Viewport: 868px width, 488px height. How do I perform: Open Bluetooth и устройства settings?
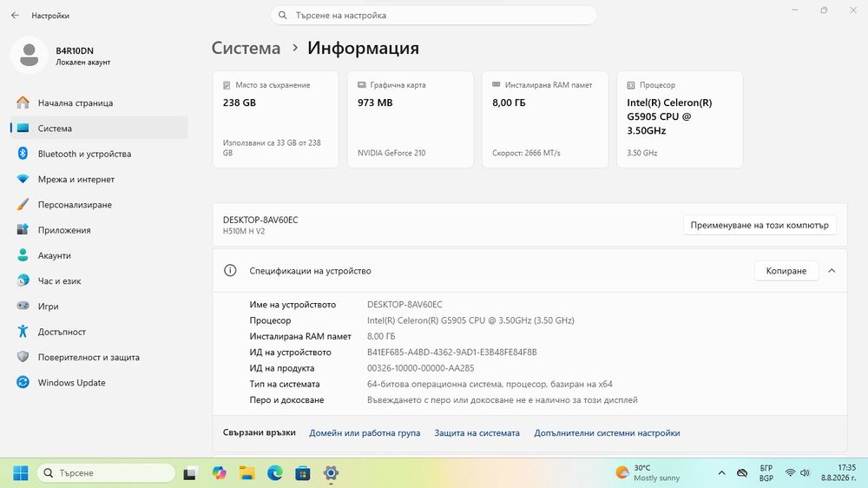99,154
